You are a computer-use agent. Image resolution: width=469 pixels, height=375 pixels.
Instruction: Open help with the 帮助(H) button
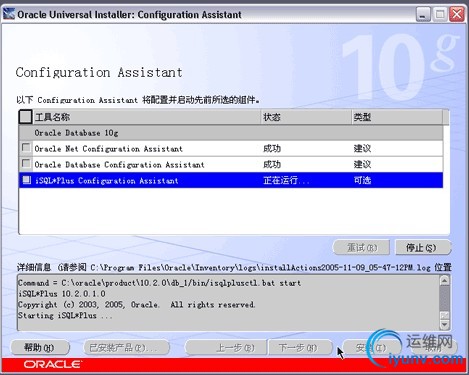[40, 348]
